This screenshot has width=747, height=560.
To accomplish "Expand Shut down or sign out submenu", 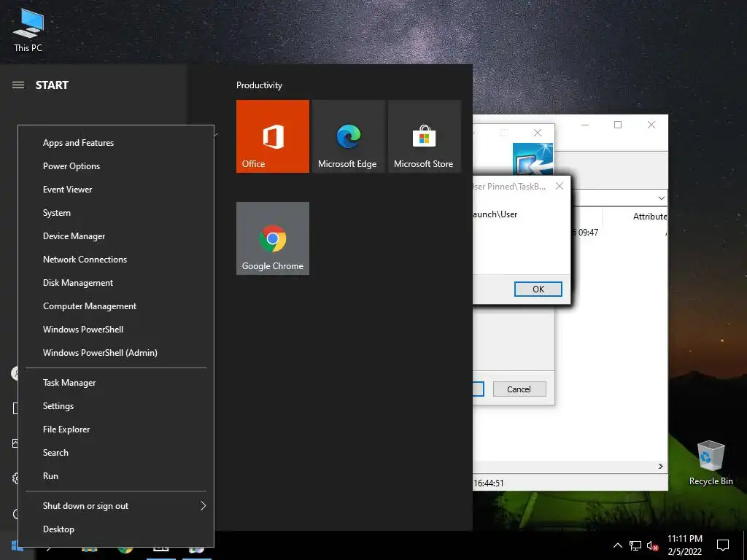I will click(116, 506).
